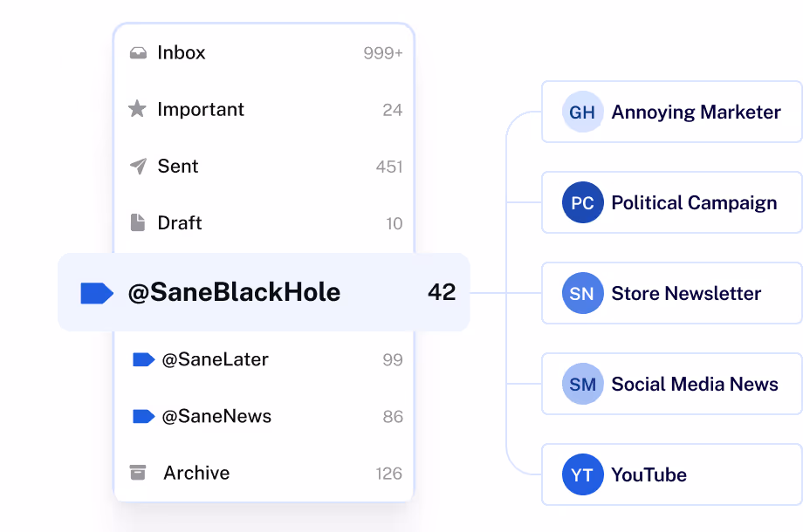Screen dimensions: 803x532
Task: Open the Archive folder
Action: (x=264, y=473)
